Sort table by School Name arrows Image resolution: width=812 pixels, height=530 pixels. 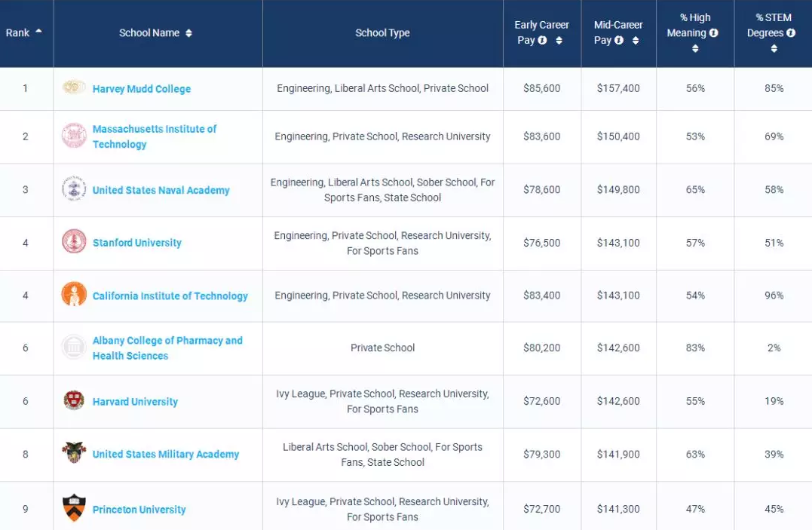point(188,33)
